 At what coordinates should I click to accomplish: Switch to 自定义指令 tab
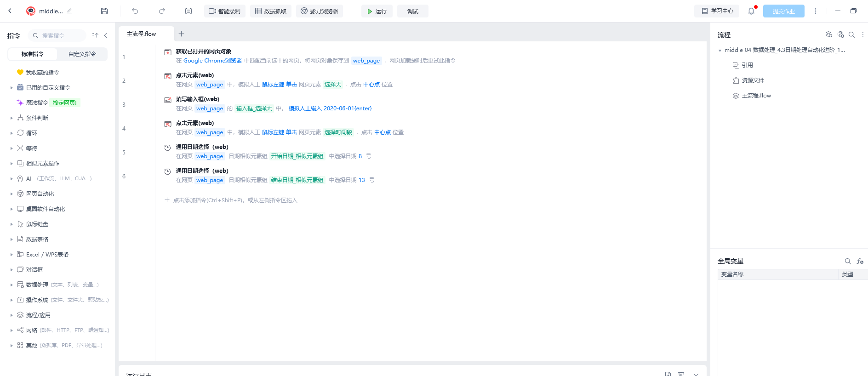(x=82, y=54)
